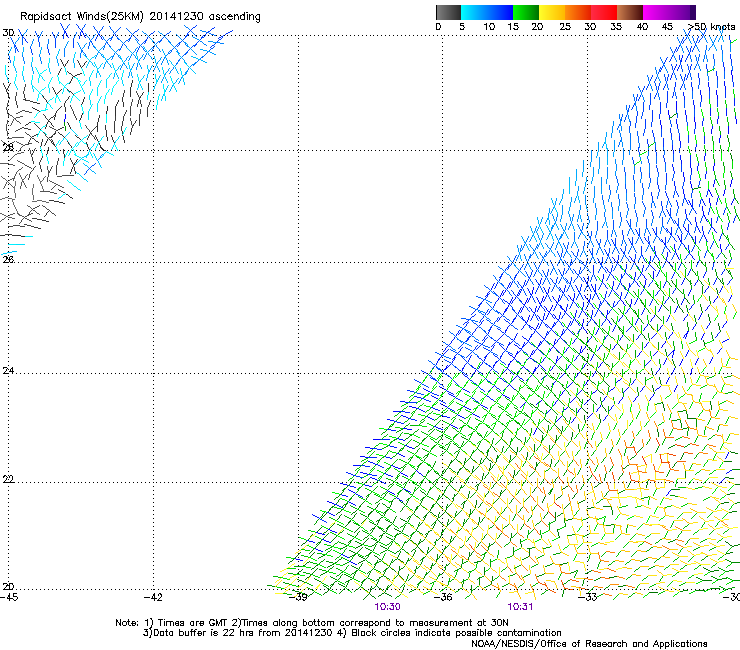
Task: Click the legend scale value 10
Action: tap(489, 27)
